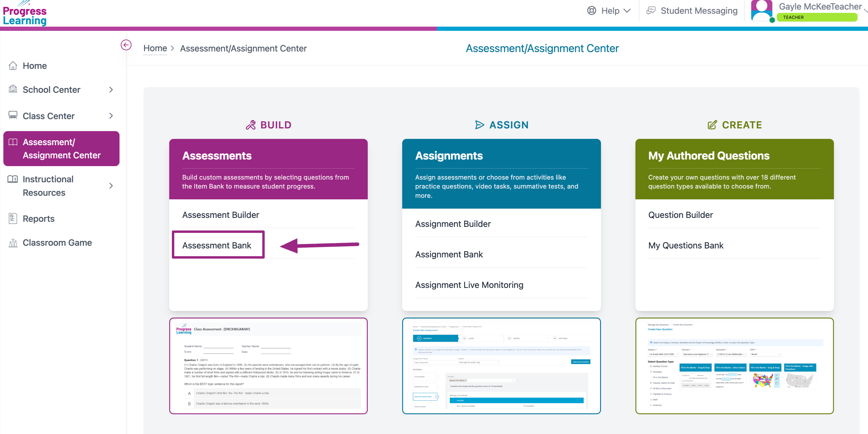Expand the Class Center submenu chevron
This screenshot has height=434, width=868.
point(111,116)
